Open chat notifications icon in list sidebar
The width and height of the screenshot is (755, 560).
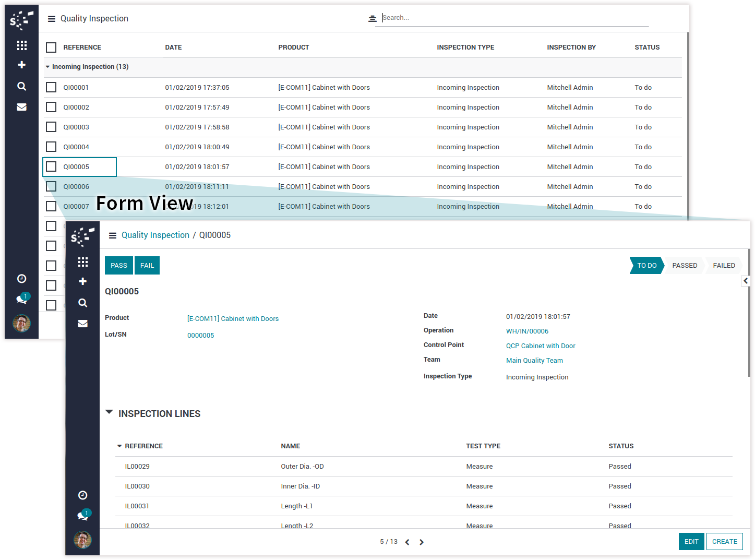pos(22,299)
